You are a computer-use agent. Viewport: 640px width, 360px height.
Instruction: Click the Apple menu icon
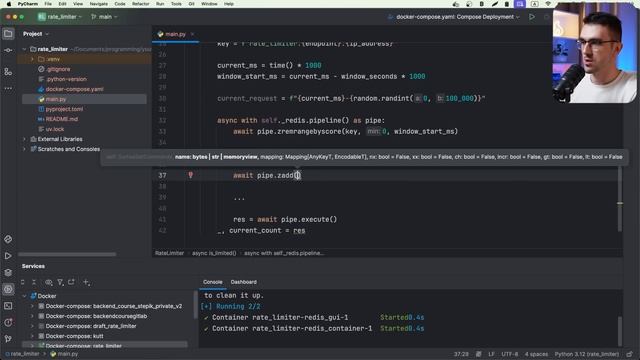click(x=9, y=4)
